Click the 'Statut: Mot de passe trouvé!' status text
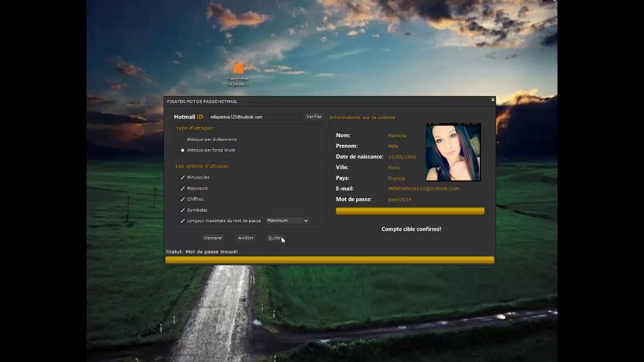Viewport: 644px width, 362px height. click(x=202, y=252)
